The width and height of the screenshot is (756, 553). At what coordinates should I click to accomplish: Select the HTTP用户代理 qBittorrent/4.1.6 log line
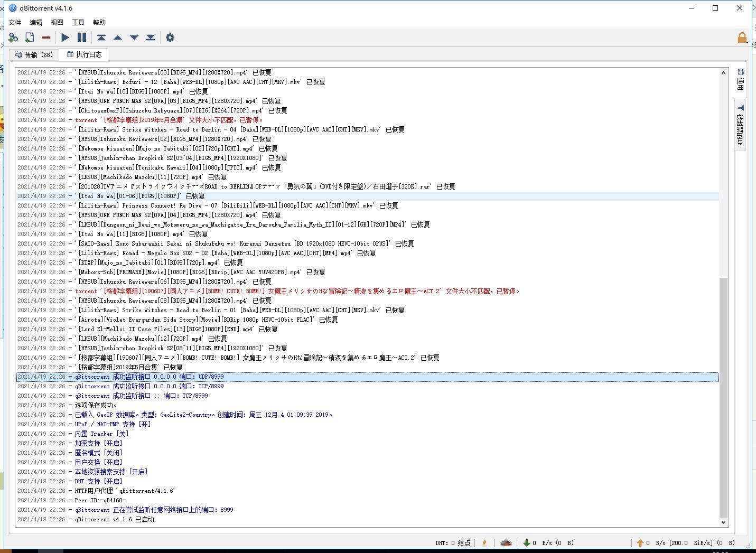(x=367, y=491)
